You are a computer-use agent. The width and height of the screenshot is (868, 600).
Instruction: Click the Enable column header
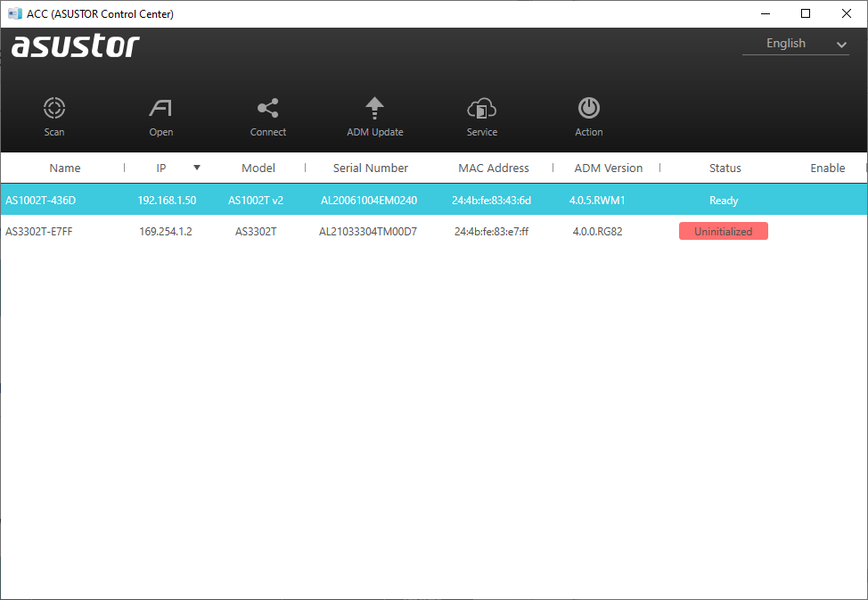828,168
